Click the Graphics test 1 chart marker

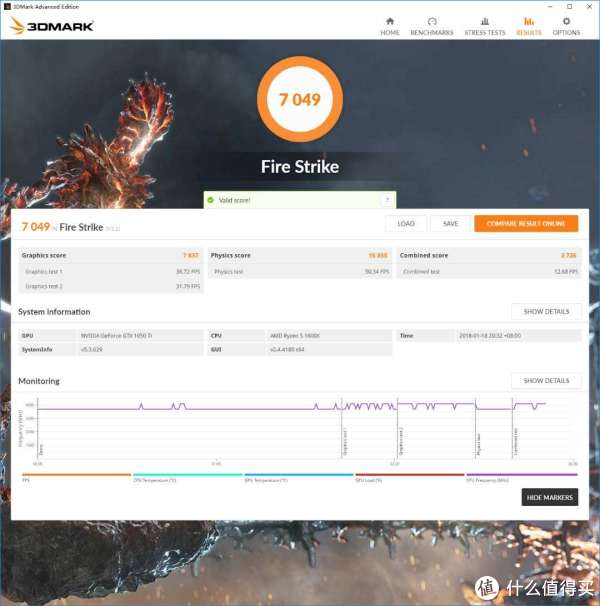(x=344, y=442)
